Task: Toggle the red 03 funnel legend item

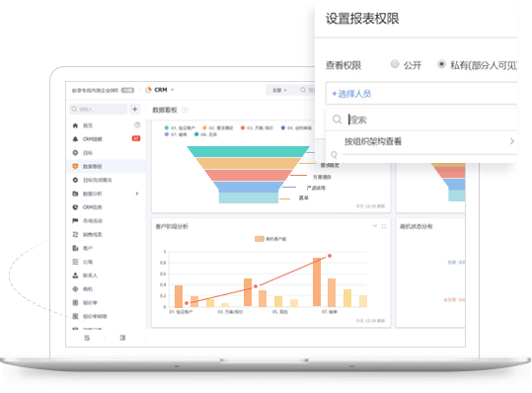Action: tap(257, 128)
